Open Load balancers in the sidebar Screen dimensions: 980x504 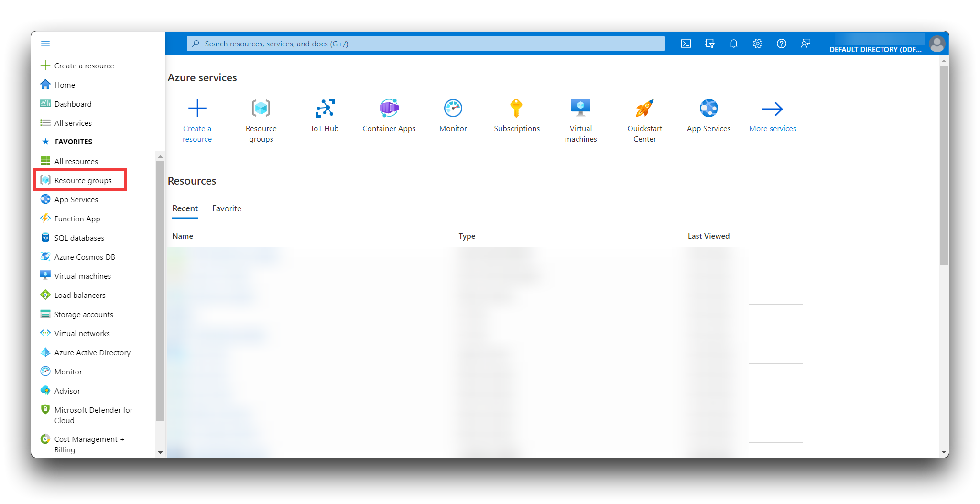coord(73,295)
